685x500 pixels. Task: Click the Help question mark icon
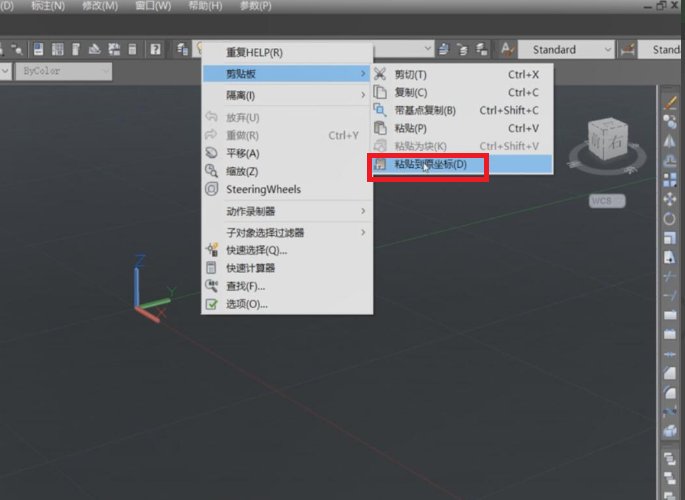[155, 49]
